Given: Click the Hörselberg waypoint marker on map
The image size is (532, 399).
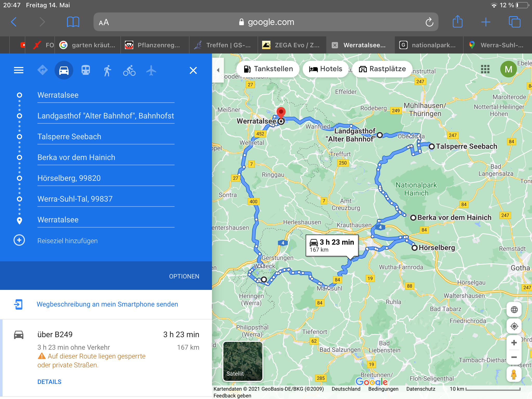Looking at the screenshot, I should tap(414, 248).
